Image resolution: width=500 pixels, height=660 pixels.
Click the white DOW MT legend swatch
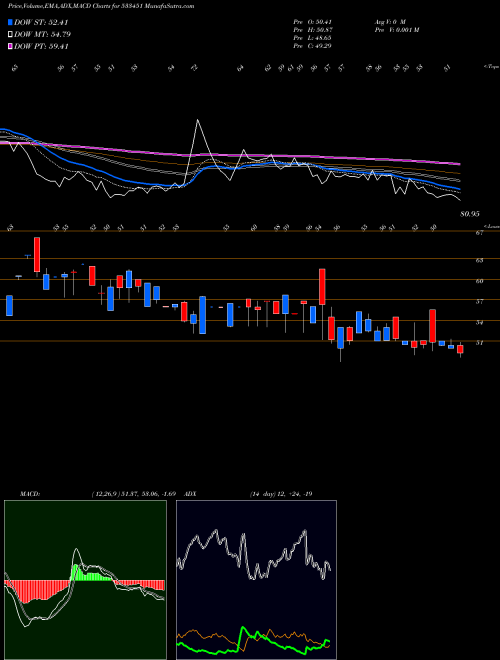10,35
